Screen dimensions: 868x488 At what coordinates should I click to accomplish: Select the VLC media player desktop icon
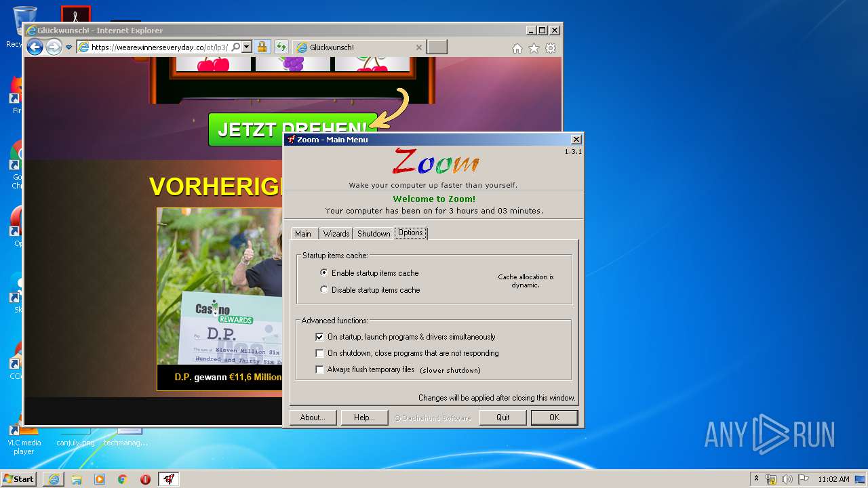[x=24, y=439]
